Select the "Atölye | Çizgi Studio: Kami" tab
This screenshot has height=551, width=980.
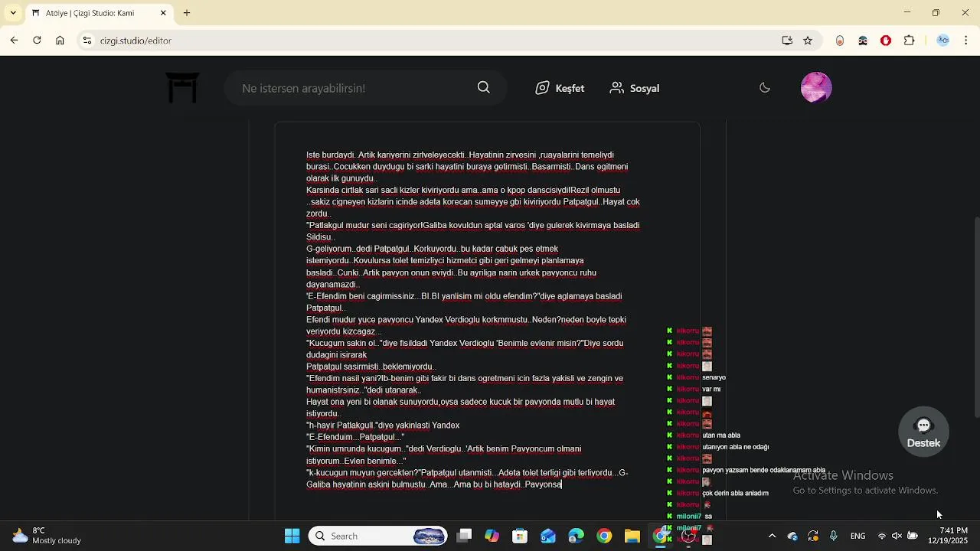[100, 13]
